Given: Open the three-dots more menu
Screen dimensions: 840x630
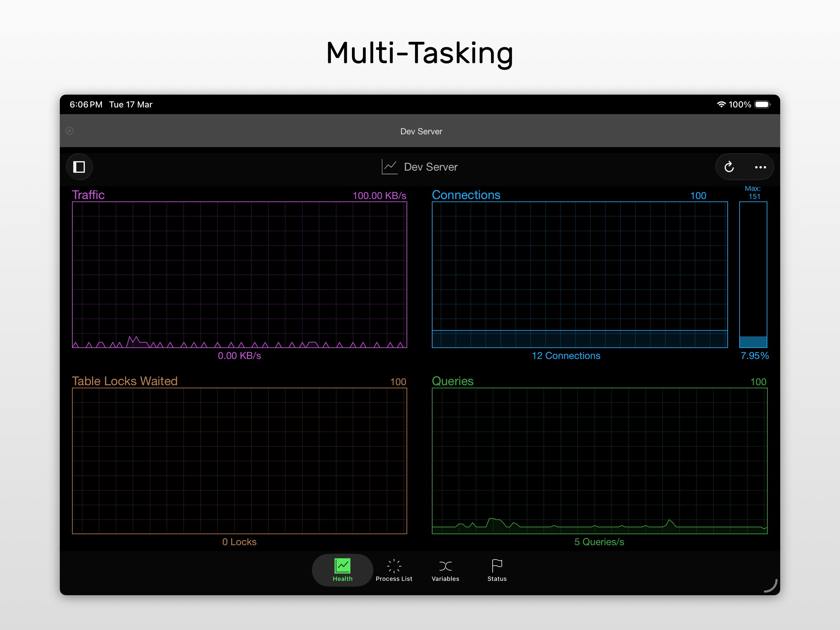Looking at the screenshot, I should [x=760, y=167].
